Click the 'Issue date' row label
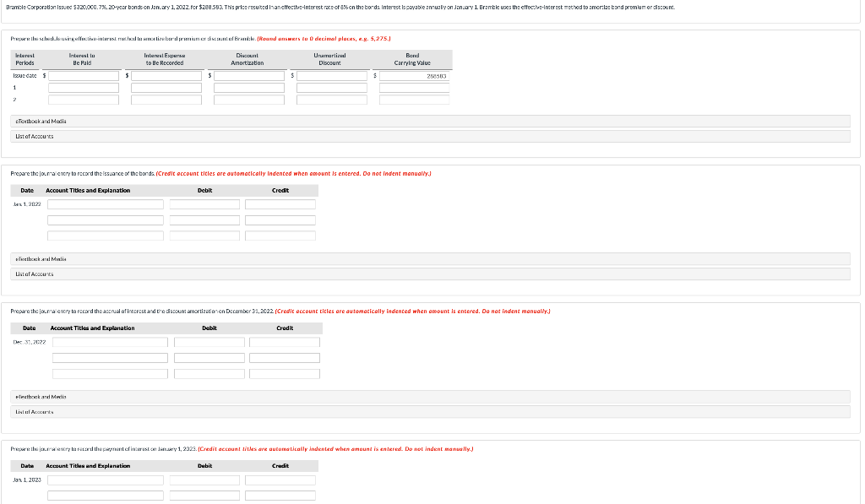 pyautogui.click(x=24, y=75)
